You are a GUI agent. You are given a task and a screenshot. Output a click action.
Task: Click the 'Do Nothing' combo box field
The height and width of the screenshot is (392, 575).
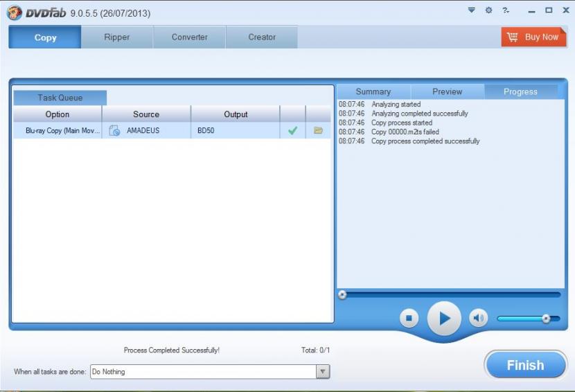tap(210, 371)
